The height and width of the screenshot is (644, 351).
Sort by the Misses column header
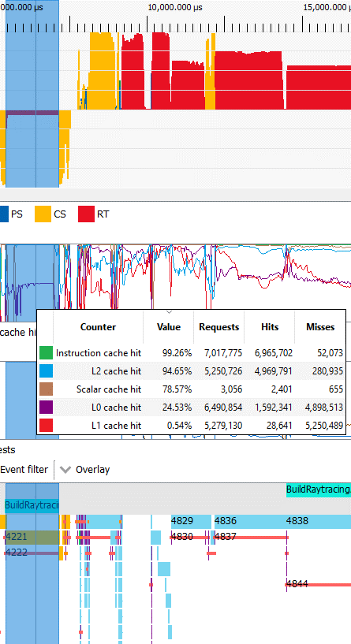click(320, 327)
